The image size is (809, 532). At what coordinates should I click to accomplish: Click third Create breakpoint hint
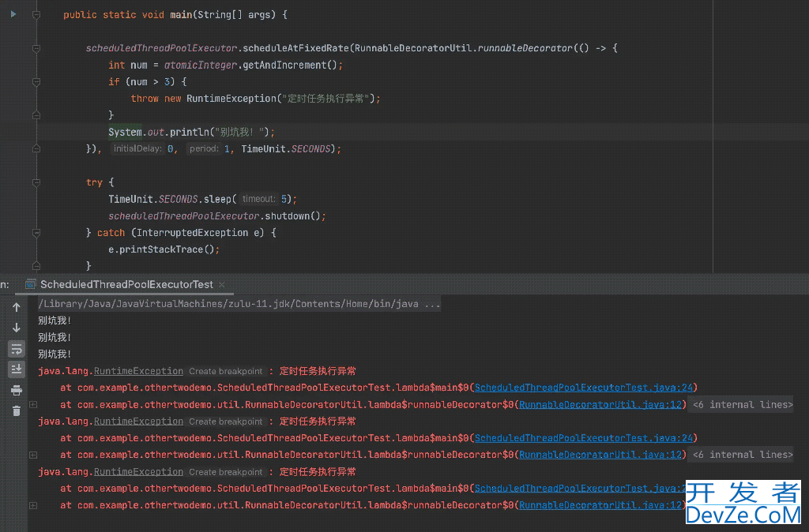click(x=225, y=472)
